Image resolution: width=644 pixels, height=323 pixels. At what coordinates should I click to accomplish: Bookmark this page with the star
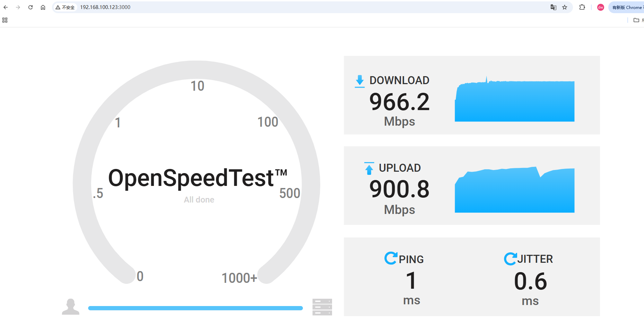565,7
